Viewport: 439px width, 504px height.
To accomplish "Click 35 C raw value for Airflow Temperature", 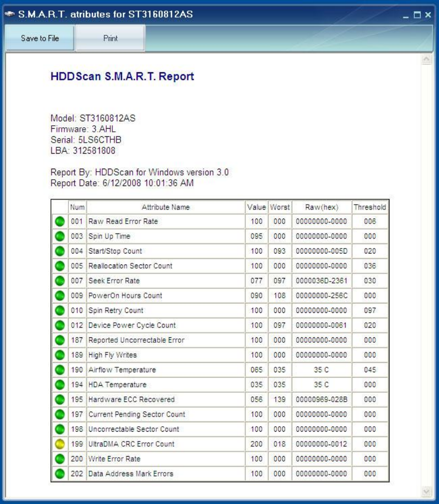I will (321, 370).
